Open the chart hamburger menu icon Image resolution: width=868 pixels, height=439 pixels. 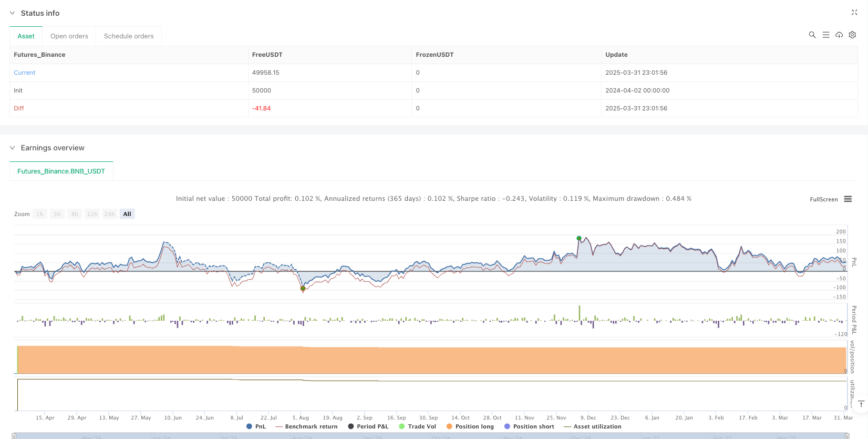click(x=848, y=199)
